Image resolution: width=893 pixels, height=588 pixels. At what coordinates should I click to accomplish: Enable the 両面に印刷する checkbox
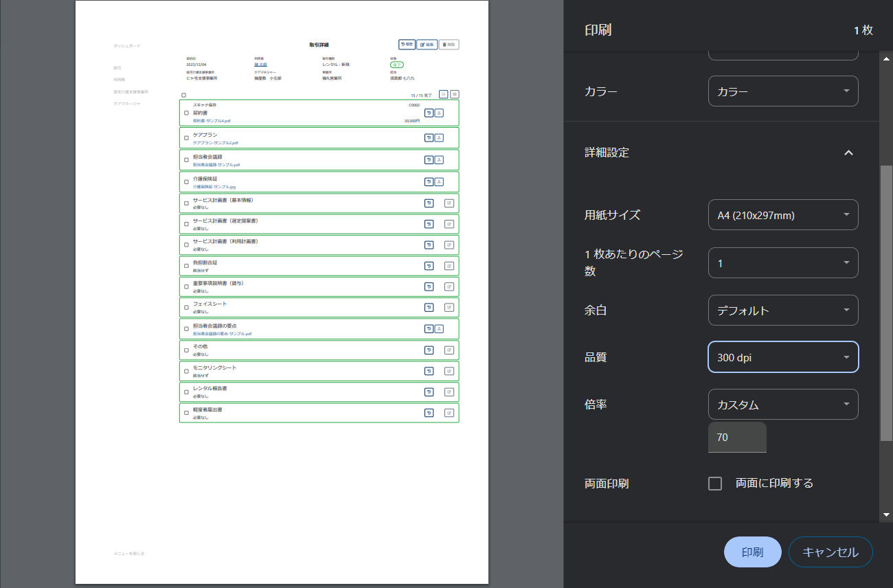[715, 484]
